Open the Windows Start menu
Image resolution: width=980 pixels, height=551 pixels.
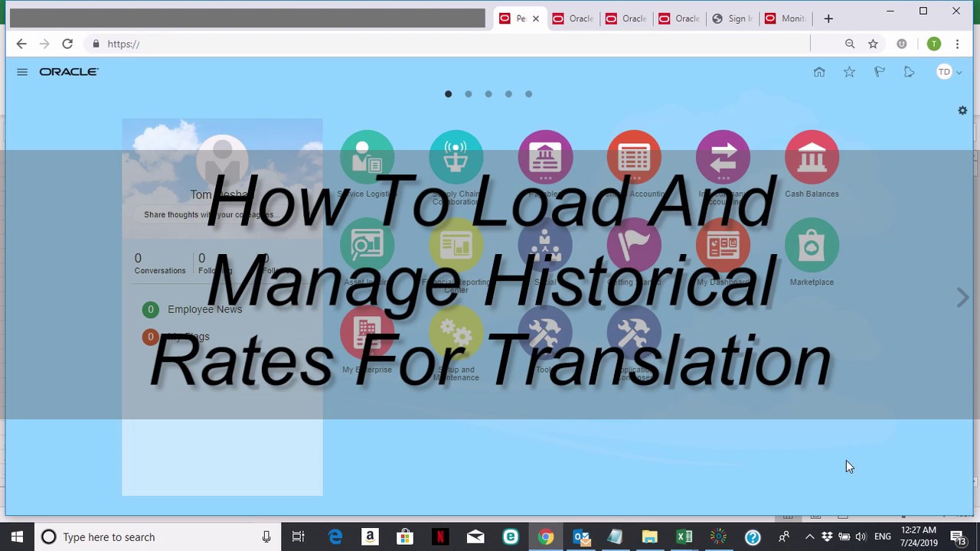(x=17, y=537)
